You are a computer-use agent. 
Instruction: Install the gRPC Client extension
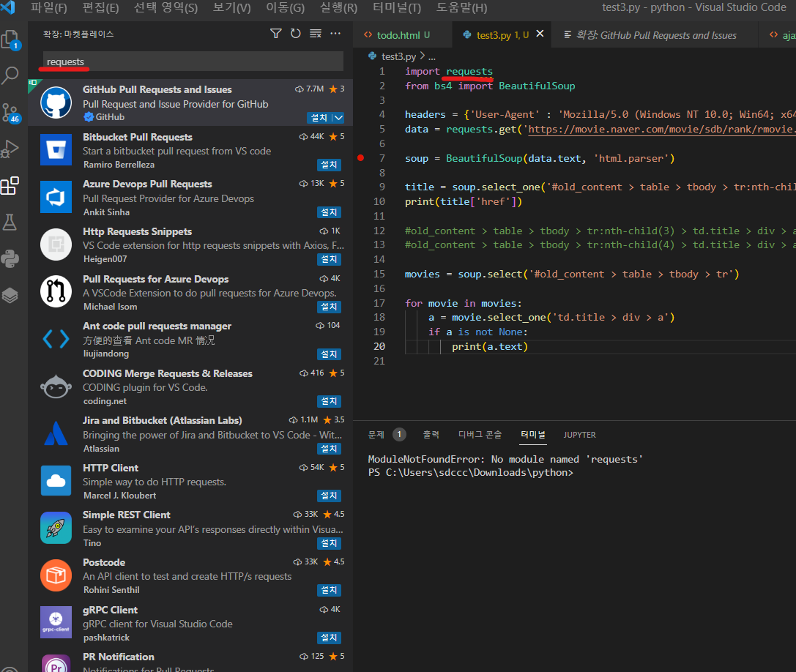click(x=329, y=638)
